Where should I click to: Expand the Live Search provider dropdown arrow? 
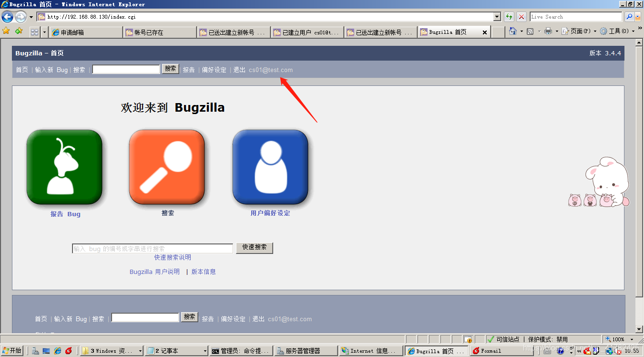[638, 17]
